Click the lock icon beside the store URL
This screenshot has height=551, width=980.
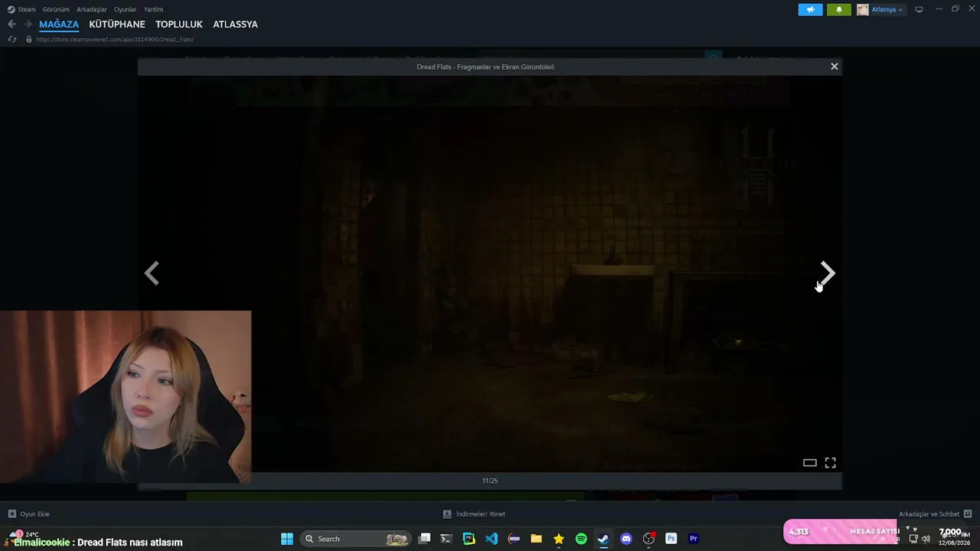click(29, 39)
